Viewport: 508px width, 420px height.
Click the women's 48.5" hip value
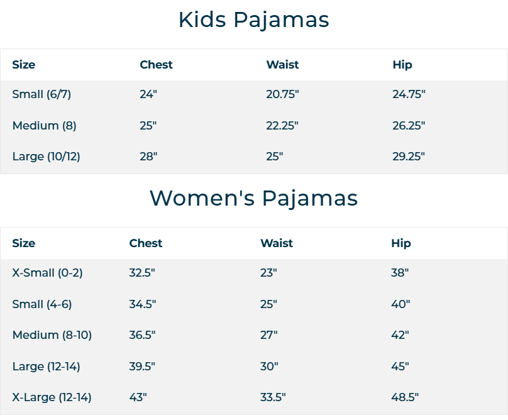[405, 397]
